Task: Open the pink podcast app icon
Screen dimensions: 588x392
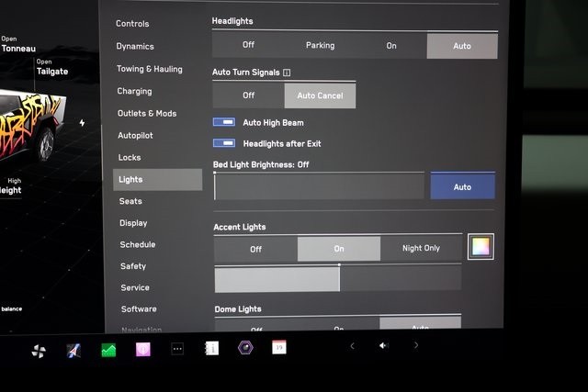Action: (x=143, y=349)
